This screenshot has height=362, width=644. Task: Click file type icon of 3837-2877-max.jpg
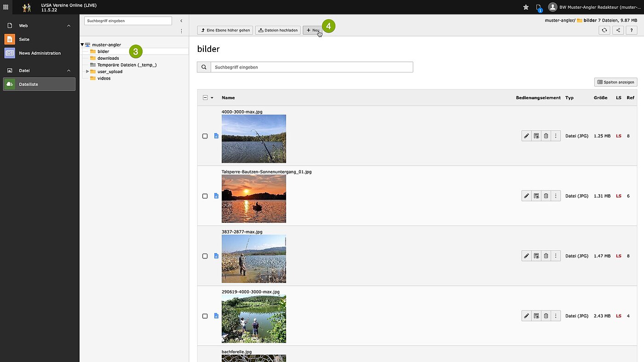click(216, 256)
